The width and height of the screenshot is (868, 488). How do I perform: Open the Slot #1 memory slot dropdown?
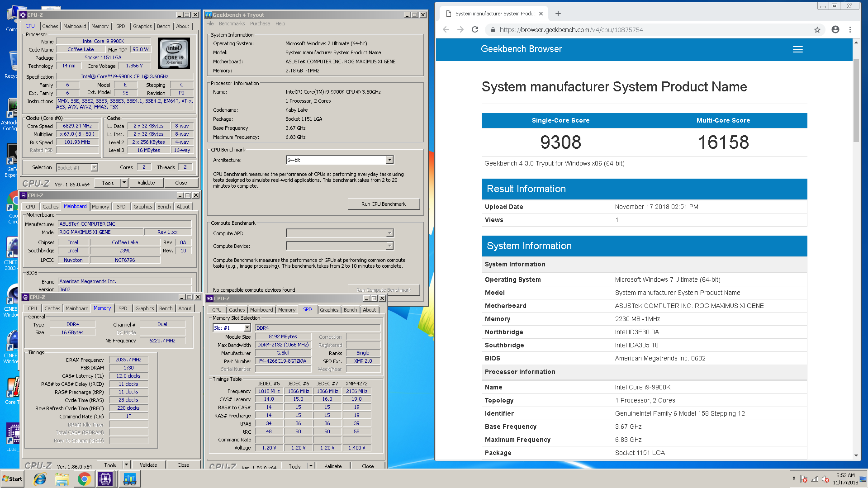pyautogui.click(x=247, y=328)
